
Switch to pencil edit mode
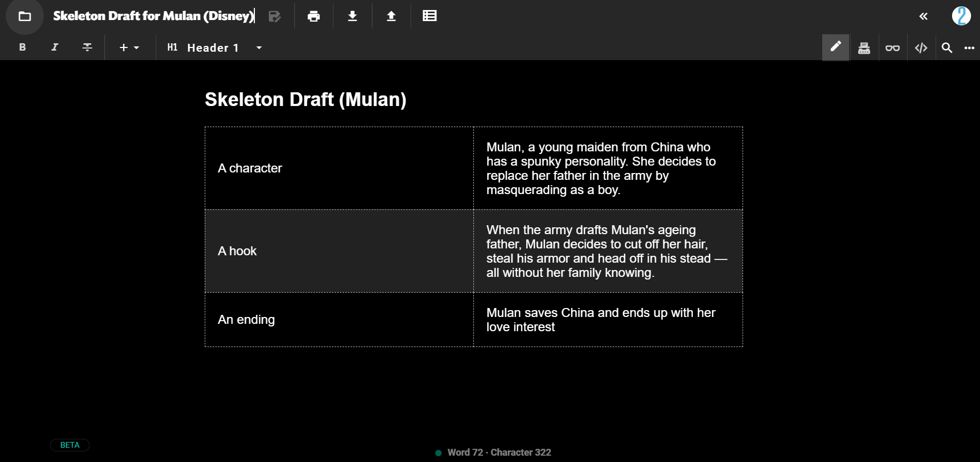tap(836, 47)
